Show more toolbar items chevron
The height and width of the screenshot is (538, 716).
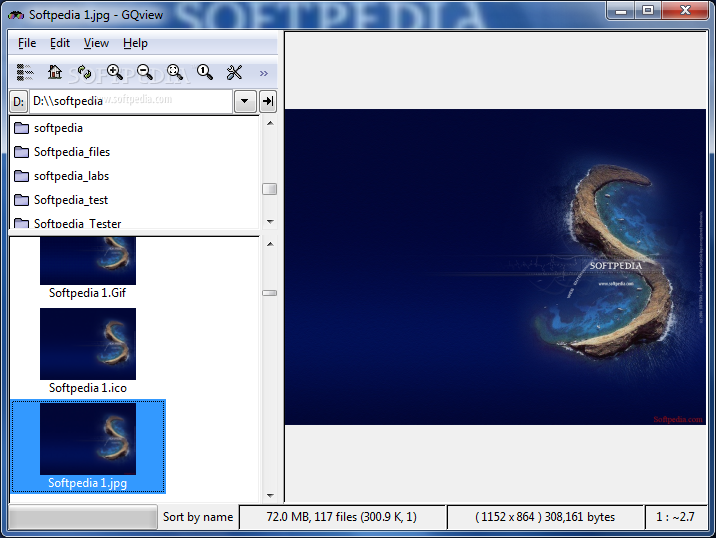tap(263, 73)
